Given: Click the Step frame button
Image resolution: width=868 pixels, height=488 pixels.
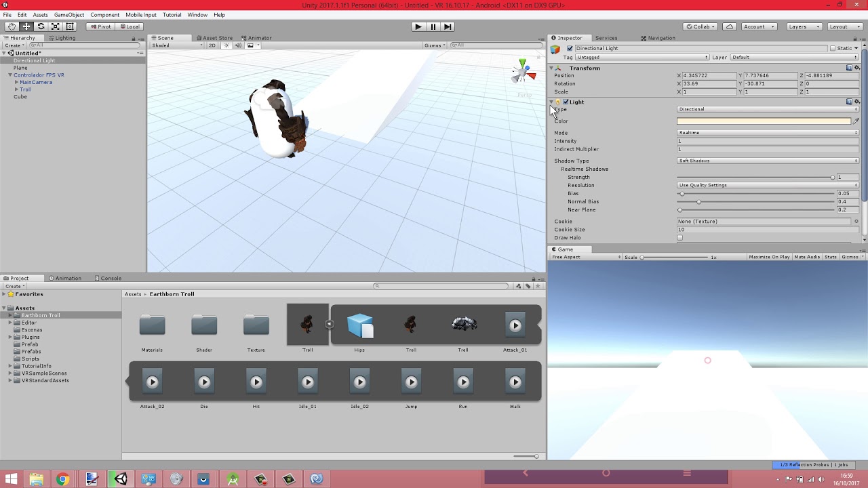Looking at the screenshot, I should click(x=448, y=26).
